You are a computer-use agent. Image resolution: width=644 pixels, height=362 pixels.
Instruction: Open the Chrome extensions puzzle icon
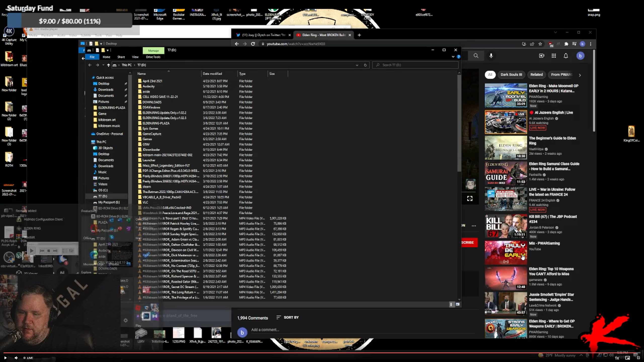(566, 44)
